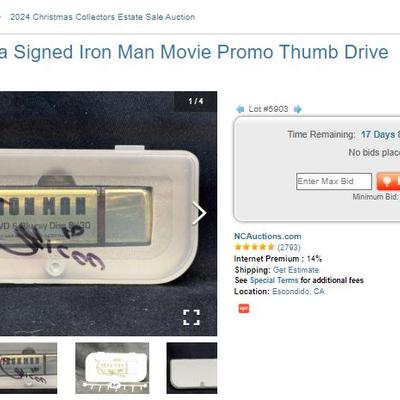Screen dimensions: 400x400
Task: Click the 1 / 4 image counter
Action: [196, 101]
